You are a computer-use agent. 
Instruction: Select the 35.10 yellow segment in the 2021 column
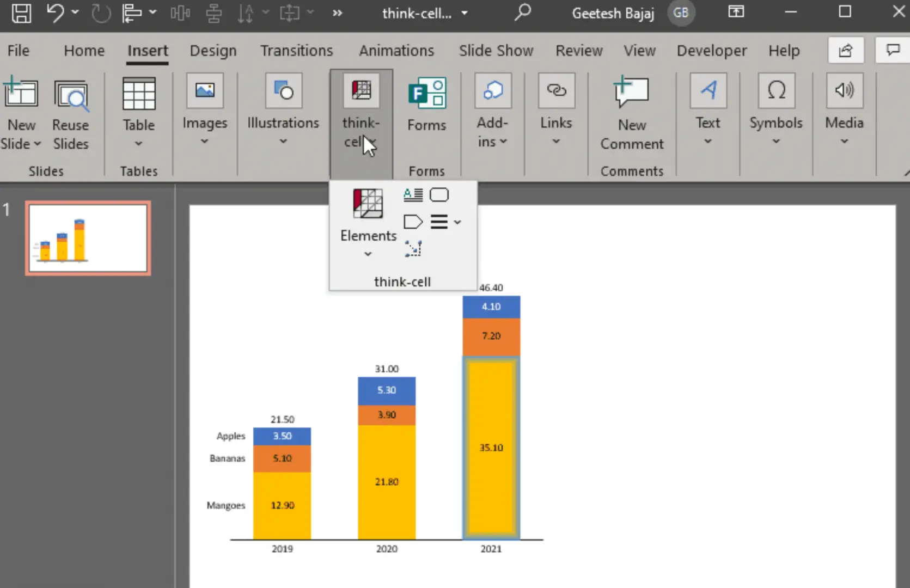coord(491,448)
